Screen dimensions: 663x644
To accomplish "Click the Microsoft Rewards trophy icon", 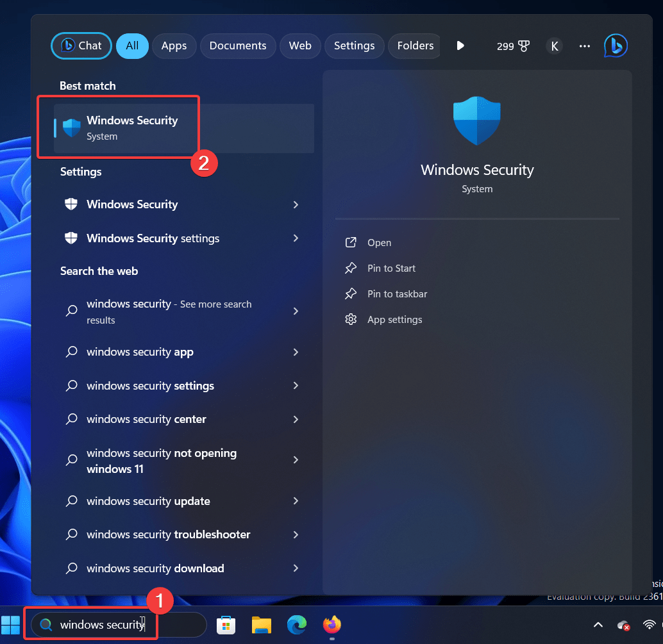I will (x=524, y=46).
